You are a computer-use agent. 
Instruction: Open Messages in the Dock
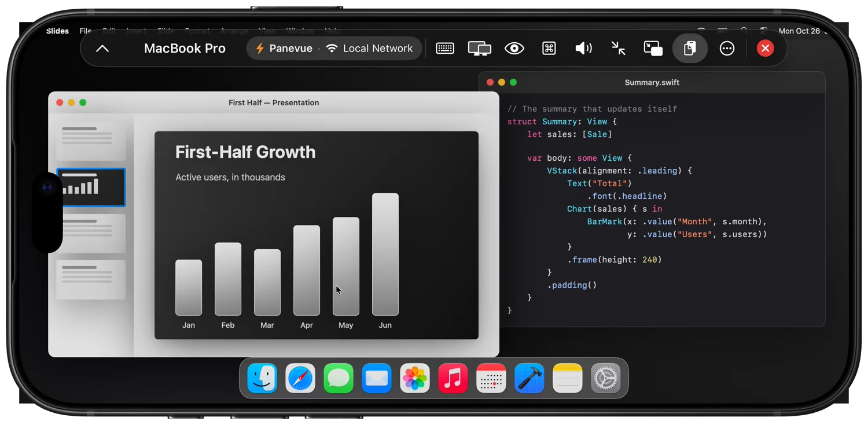click(339, 379)
